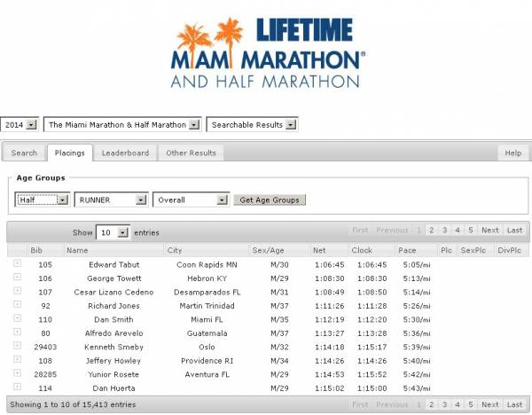Open the Half race type dropdown
This screenshot has width=532, height=415.
[x=42, y=200]
